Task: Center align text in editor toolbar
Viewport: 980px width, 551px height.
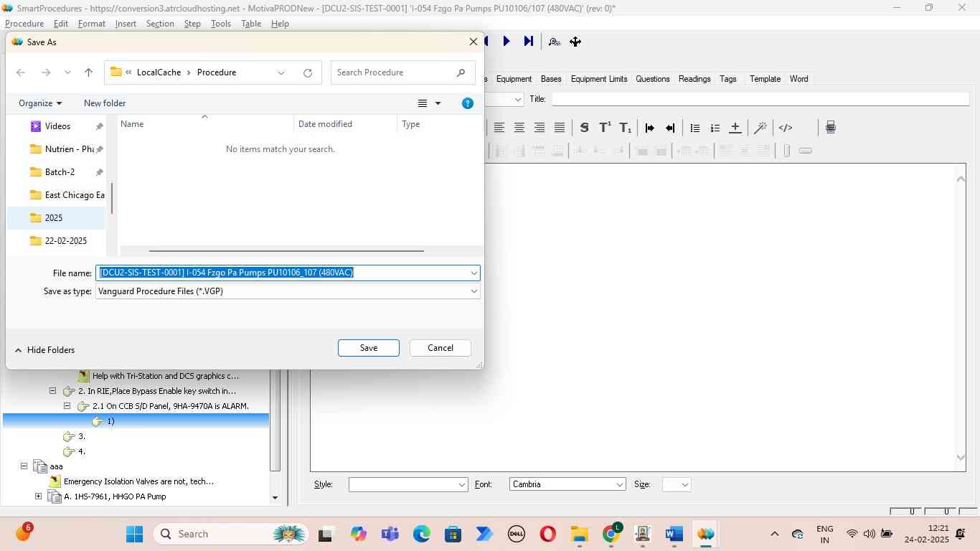Action: point(519,128)
